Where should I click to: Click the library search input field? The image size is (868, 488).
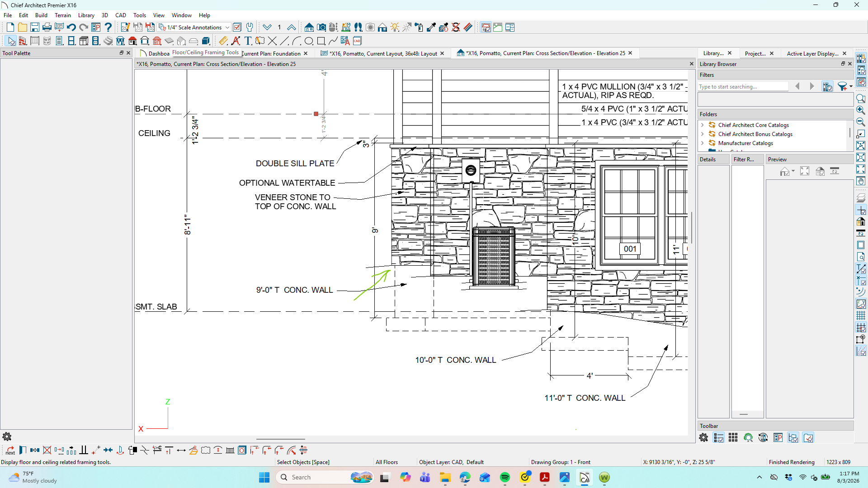click(x=743, y=87)
